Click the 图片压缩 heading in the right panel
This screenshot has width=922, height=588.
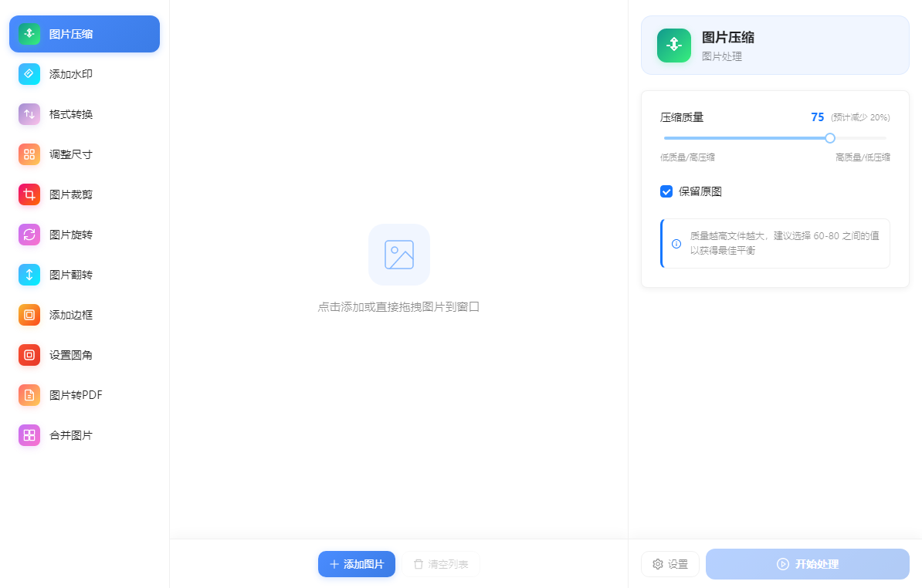(728, 38)
